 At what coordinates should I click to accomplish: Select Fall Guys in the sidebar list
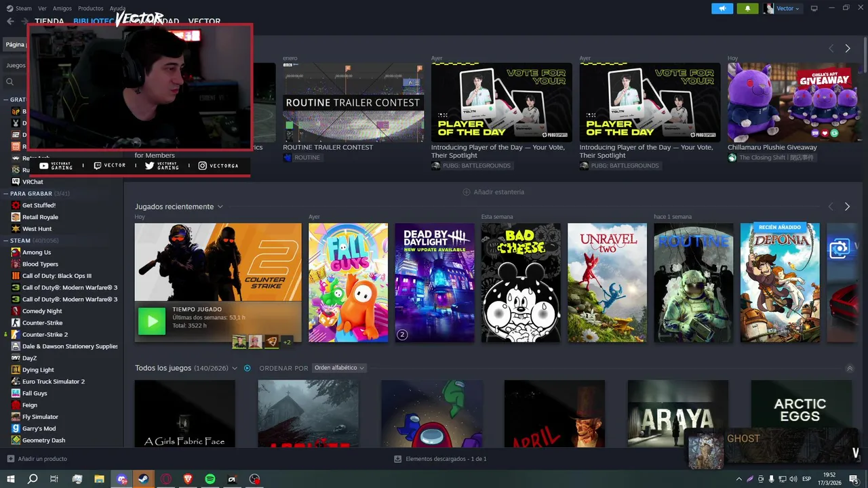[35, 393]
